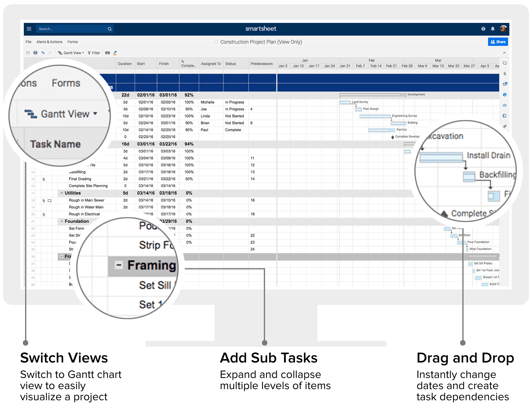This screenshot has height=412, width=532.
Task: Select the Publish globe icon
Action: [x=505, y=94]
